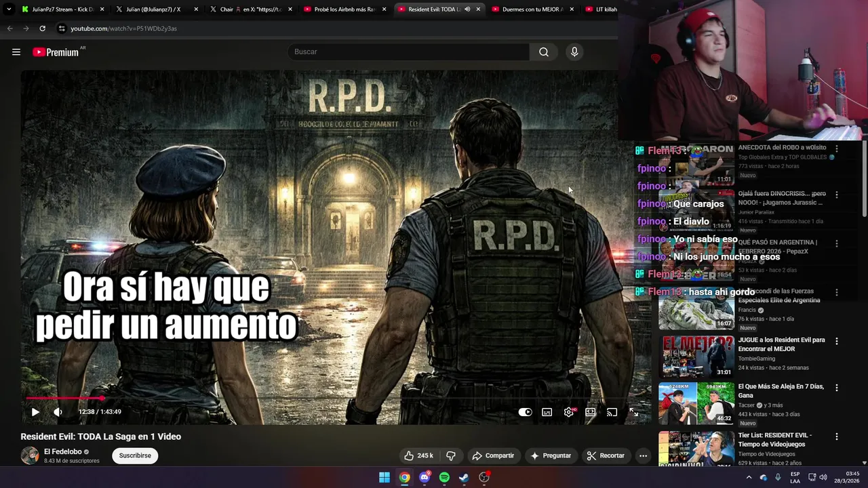The image size is (868, 488).
Task: Go back with browser back arrow
Action: [x=9, y=28]
